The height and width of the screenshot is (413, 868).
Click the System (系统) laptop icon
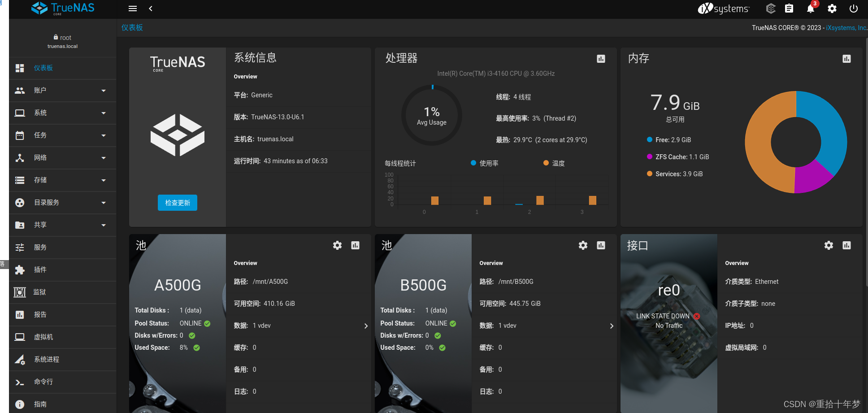pyautogui.click(x=20, y=113)
